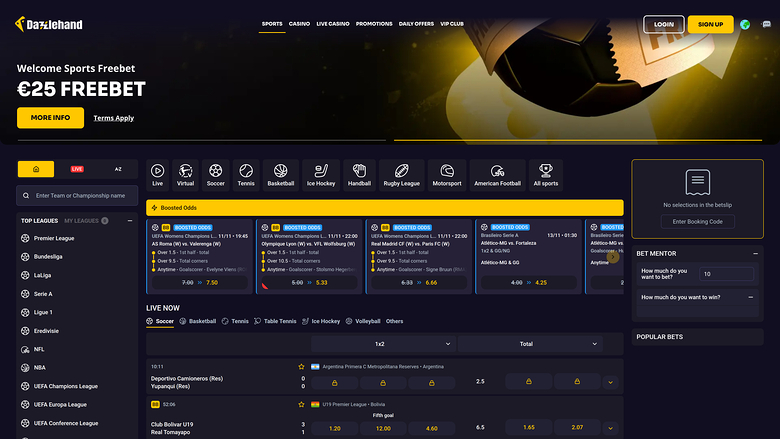Open the Sports menu tab
Screen dimensions: 780x439
[272, 24]
